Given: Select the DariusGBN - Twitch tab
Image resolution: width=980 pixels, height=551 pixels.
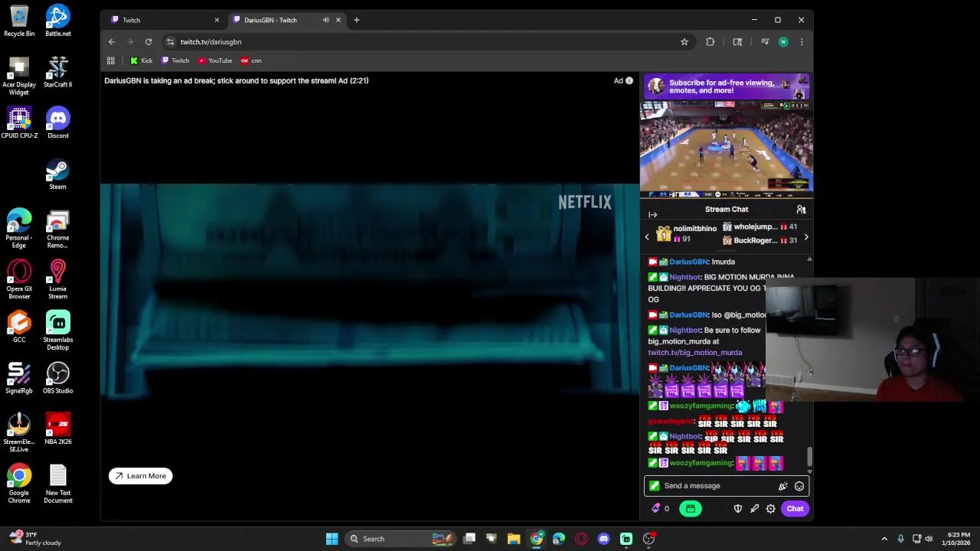Looking at the screenshot, I should 287,20.
